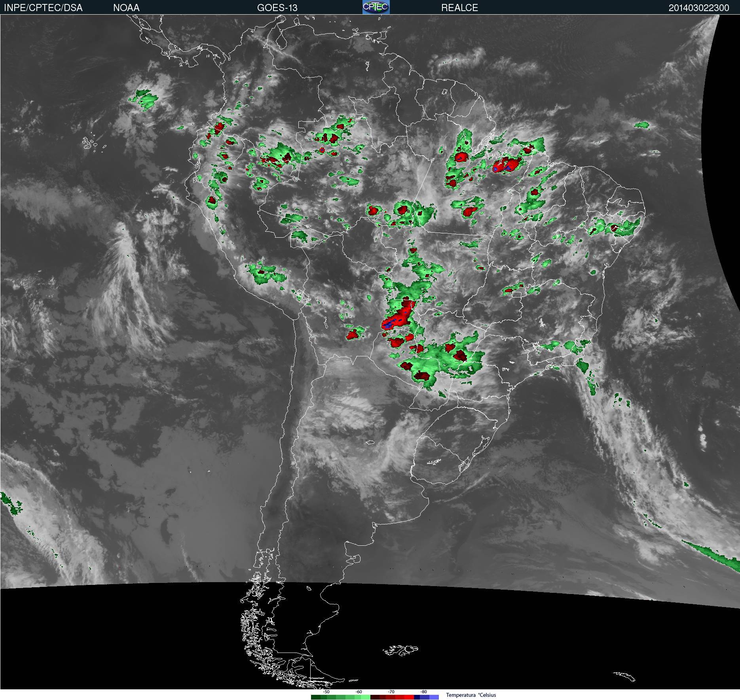Click the lightest green swatch in the legend
This screenshot has height=700, width=740.
click(366, 697)
